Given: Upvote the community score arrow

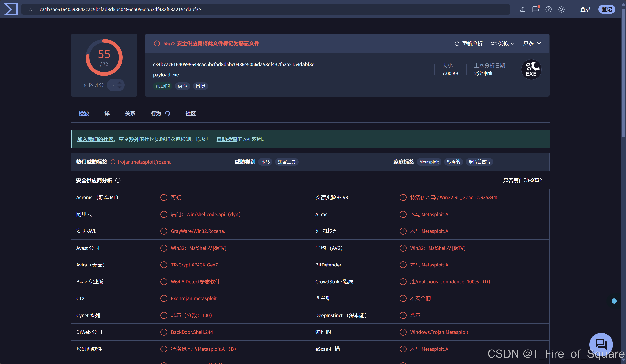Looking at the screenshot, I should tap(119, 83).
